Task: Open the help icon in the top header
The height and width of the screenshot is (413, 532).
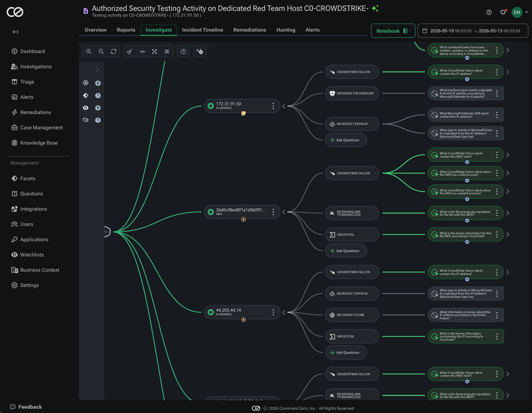Action: coord(489,12)
